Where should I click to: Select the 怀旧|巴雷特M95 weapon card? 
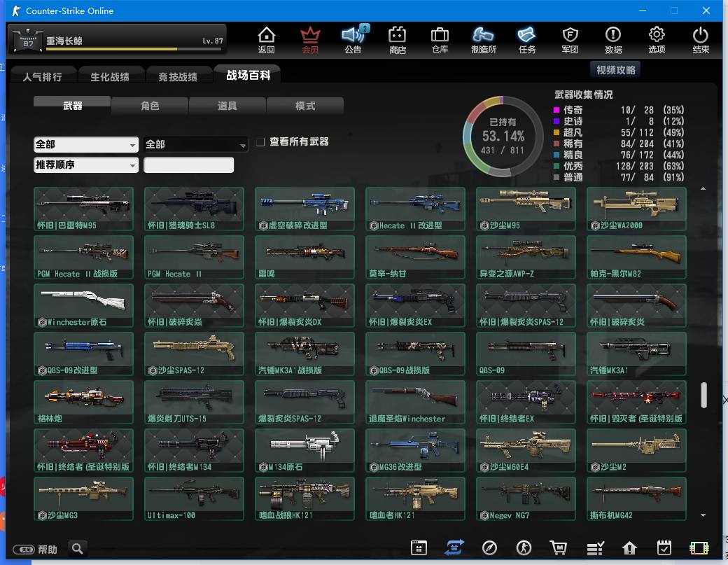click(x=83, y=209)
